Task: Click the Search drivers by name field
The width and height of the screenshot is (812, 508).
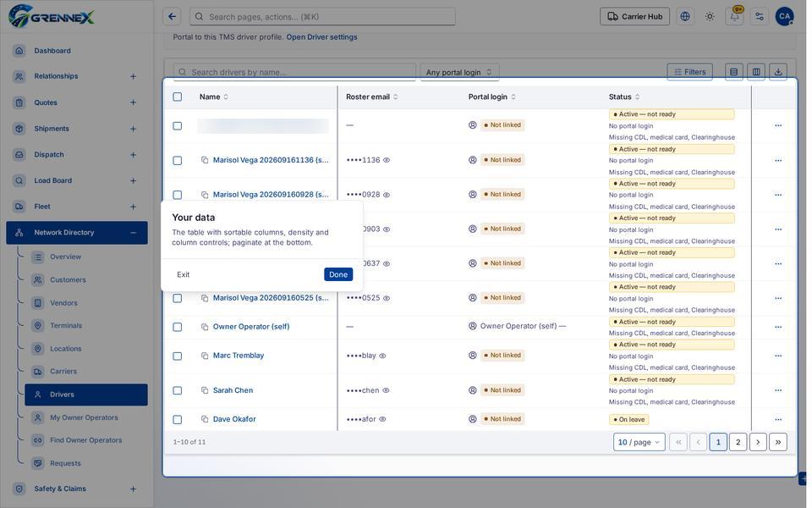Action: pyautogui.click(x=294, y=72)
